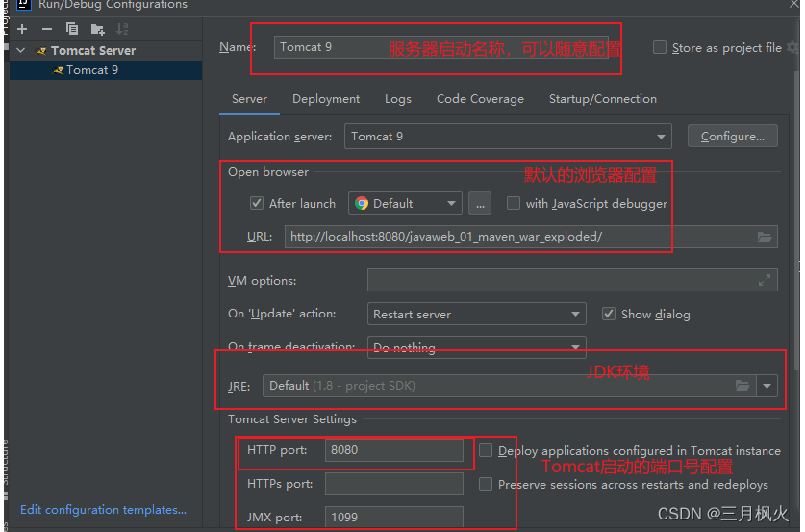Viewport: 805px width, 532px height.
Task: Click the Add New Configuration plus icon
Action: click(22, 29)
